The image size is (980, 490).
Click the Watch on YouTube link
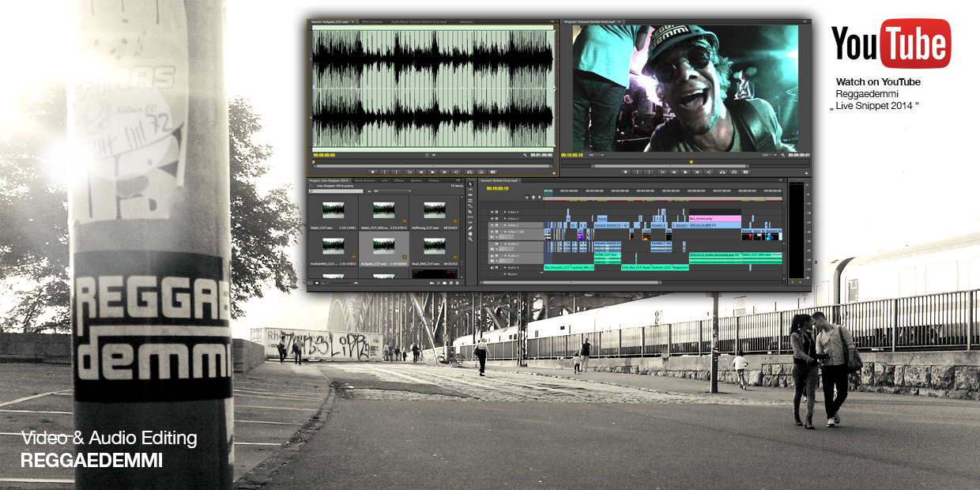pos(878,82)
